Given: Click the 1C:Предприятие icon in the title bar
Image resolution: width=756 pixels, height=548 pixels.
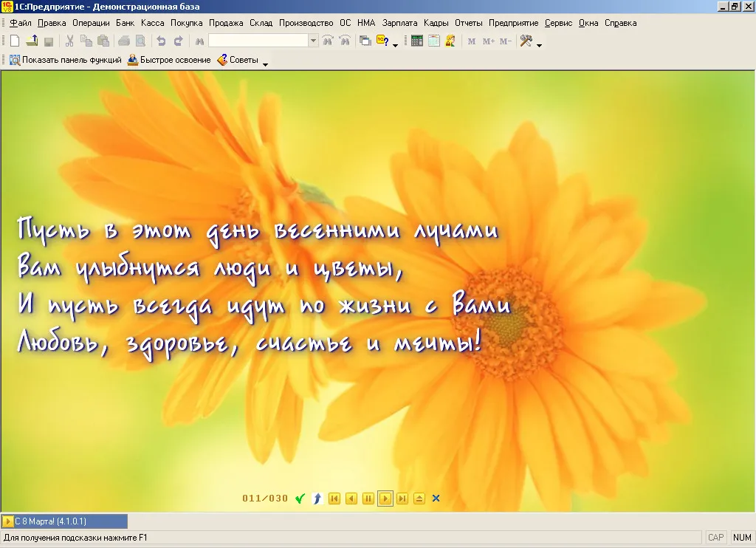Looking at the screenshot, I should (7, 6).
